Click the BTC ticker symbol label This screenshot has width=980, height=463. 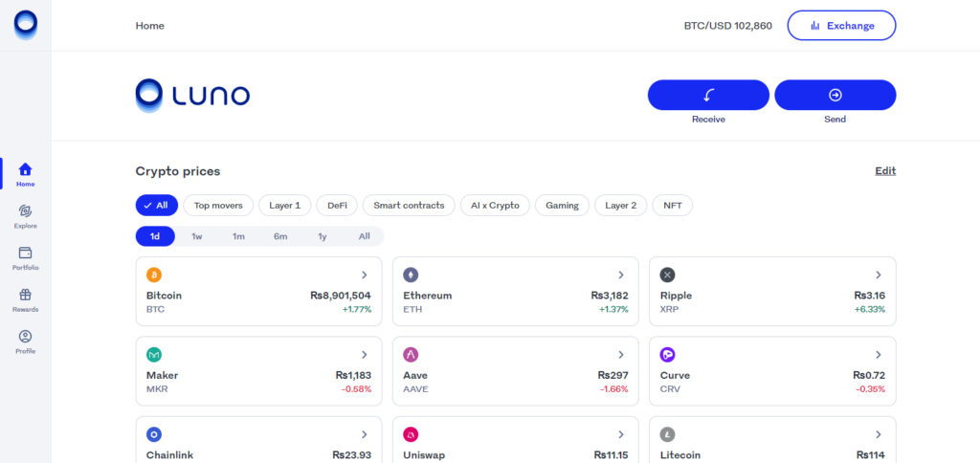tap(156, 309)
